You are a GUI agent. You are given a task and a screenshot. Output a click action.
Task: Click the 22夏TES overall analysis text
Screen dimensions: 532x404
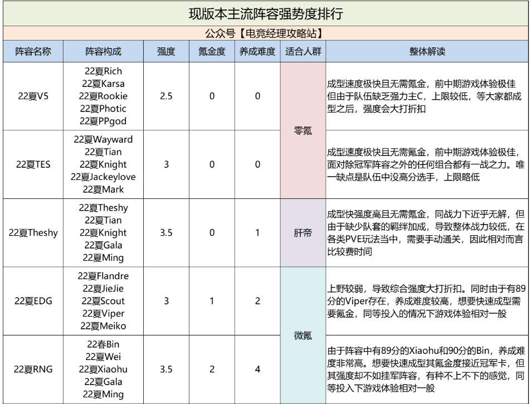click(x=425, y=164)
